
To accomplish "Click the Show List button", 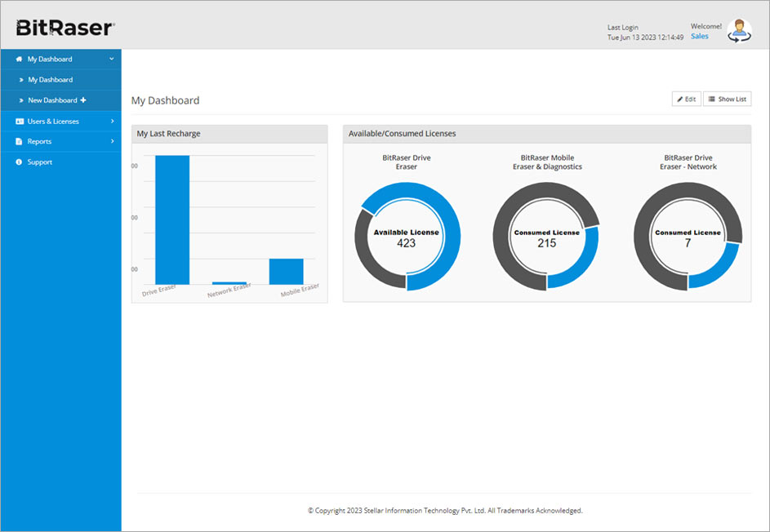I will pyautogui.click(x=728, y=99).
